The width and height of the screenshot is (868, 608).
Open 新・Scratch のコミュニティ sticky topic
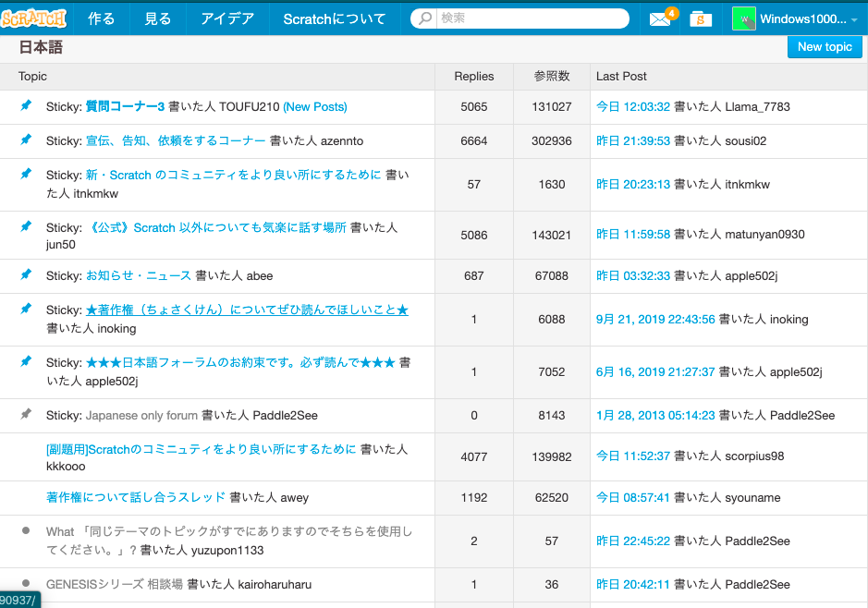234,176
